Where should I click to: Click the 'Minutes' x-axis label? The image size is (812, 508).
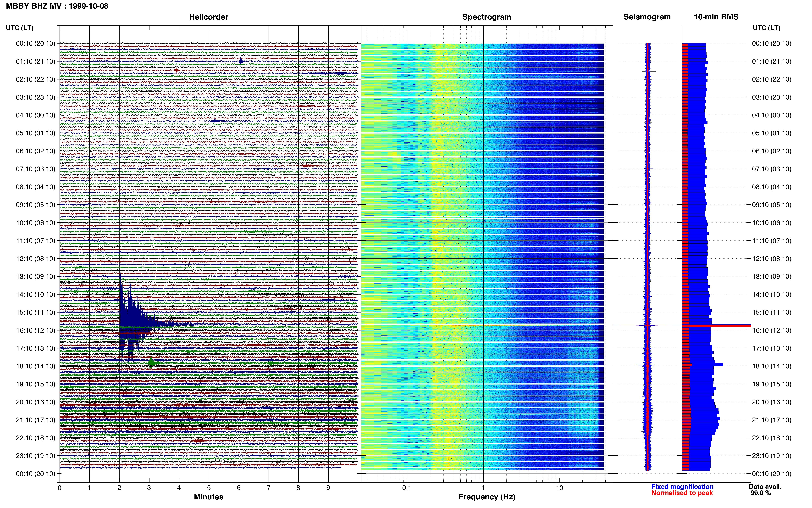209,497
